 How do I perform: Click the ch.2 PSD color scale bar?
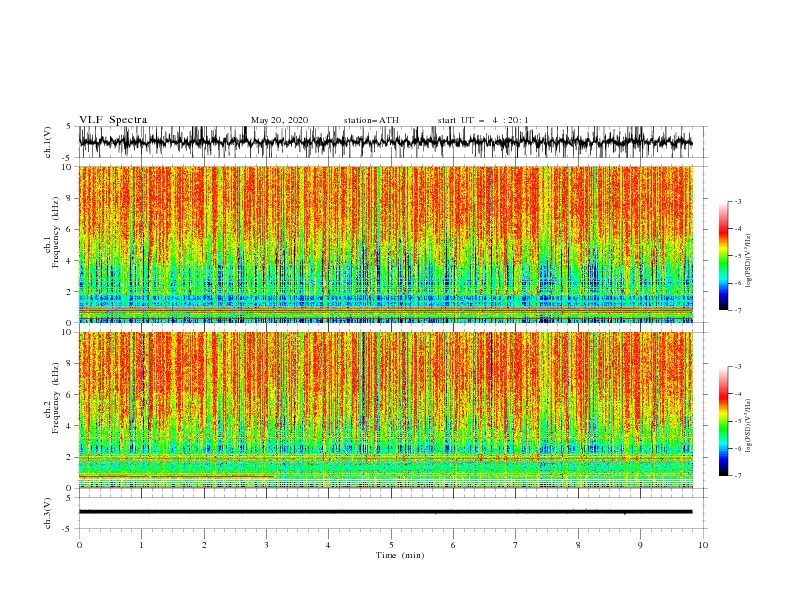pyautogui.click(x=723, y=421)
